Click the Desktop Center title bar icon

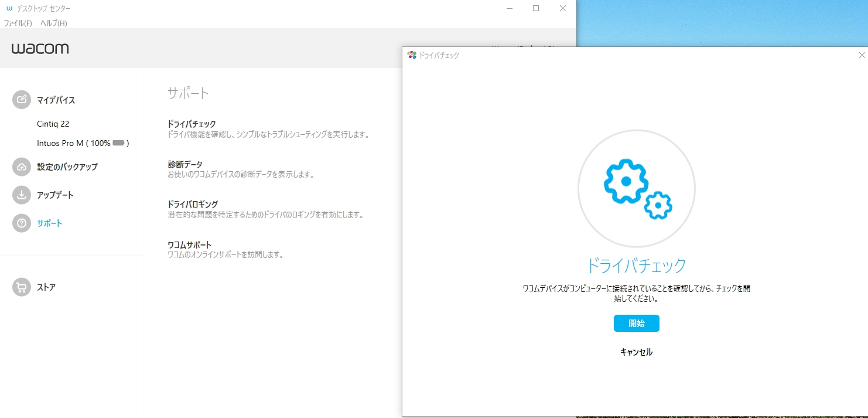point(9,8)
